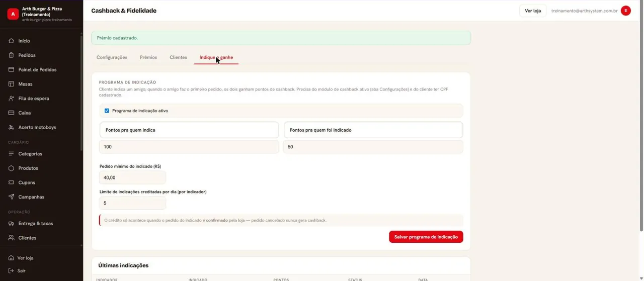Open the Prêmios tab
The image size is (644, 281).
[148, 57]
